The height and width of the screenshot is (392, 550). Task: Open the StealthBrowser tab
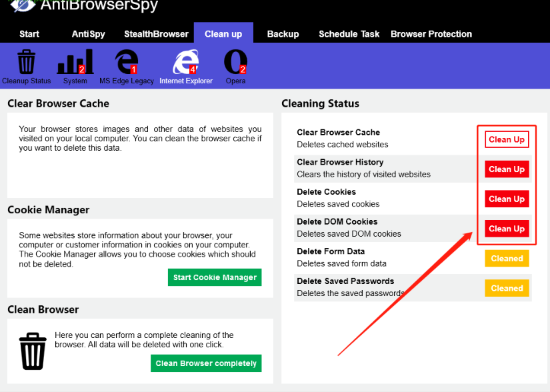click(157, 34)
